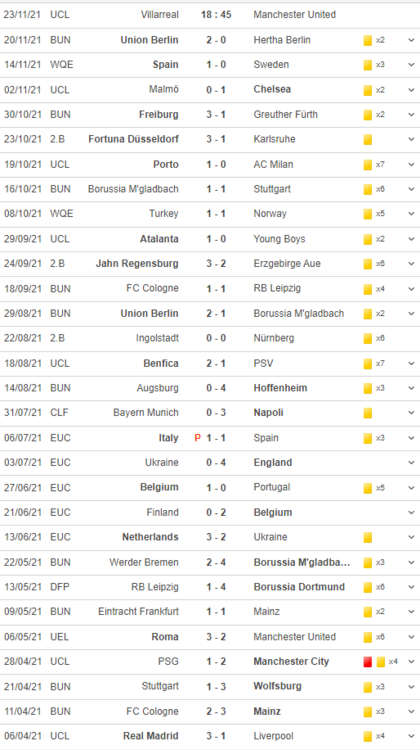This screenshot has width=420, height=750.
Task: Expand the Roma vs Manchester United row
Action: [411, 637]
